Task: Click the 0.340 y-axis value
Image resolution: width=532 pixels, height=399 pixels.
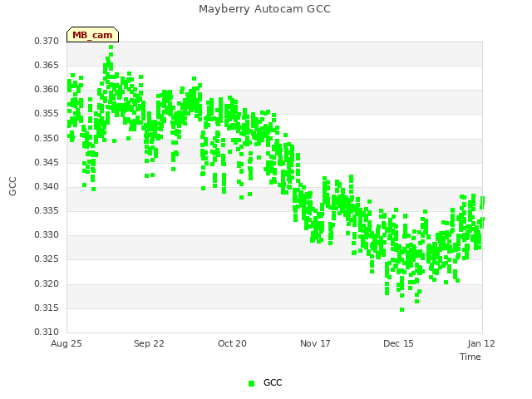Action: [x=47, y=186]
